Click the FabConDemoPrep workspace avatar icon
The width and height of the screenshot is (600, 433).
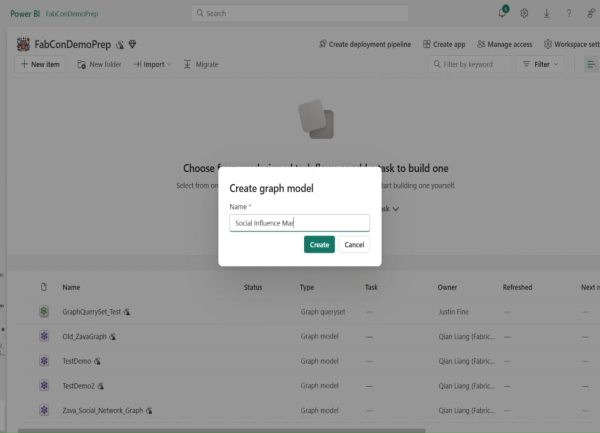tap(23, 44)
